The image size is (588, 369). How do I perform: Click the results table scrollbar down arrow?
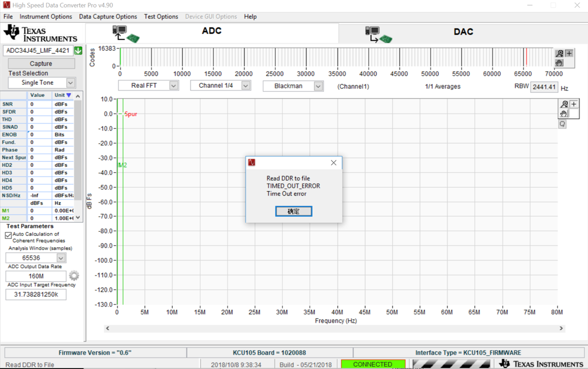[x=78, y=218]
